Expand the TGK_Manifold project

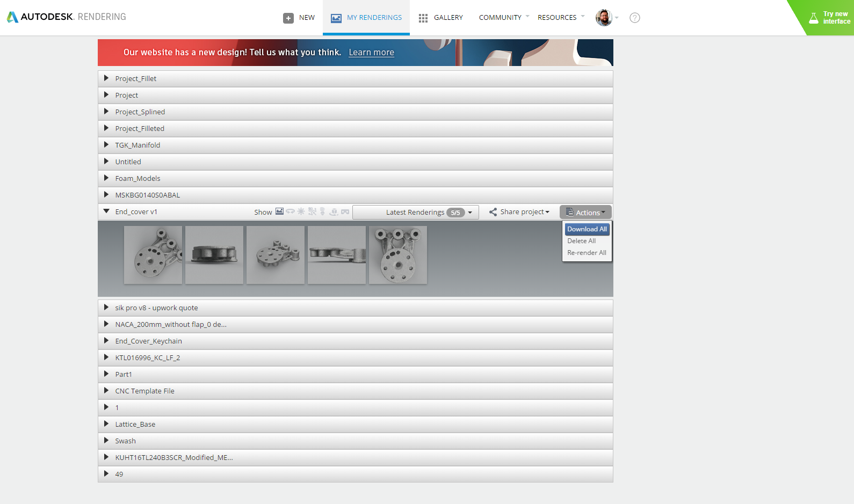click(x=106, y=145)
